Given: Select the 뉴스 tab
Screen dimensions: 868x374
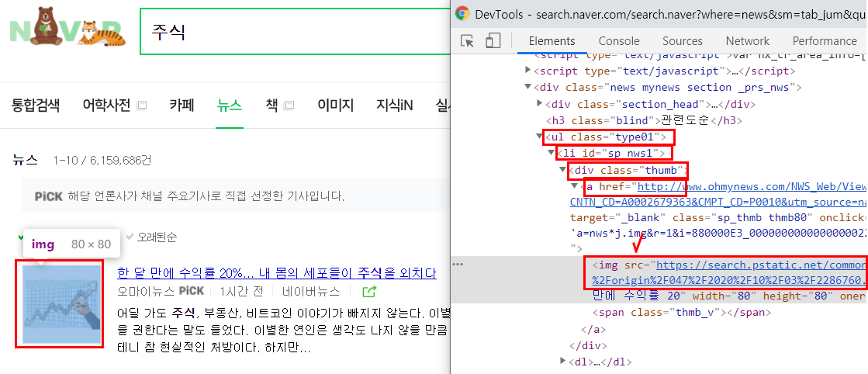Looking at the screenshot, I should 229,105.
